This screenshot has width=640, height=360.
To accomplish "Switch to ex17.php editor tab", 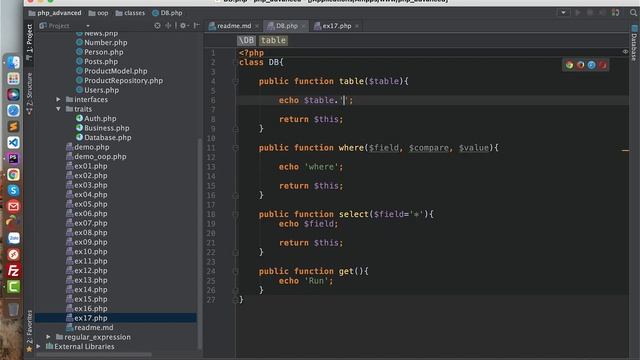I will tap(336, 26).
